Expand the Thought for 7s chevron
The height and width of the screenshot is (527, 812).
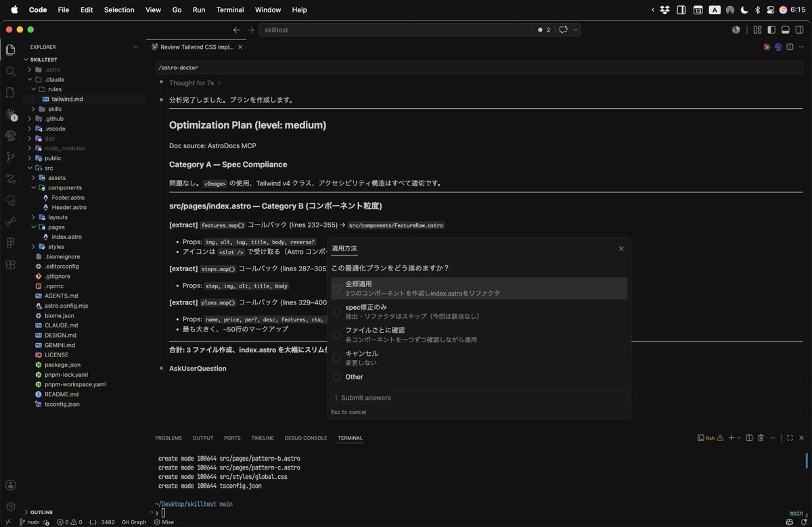219,83
